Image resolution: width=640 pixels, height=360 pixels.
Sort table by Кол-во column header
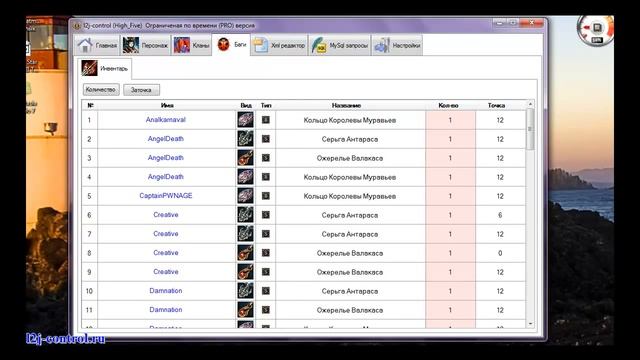[448, 105]
